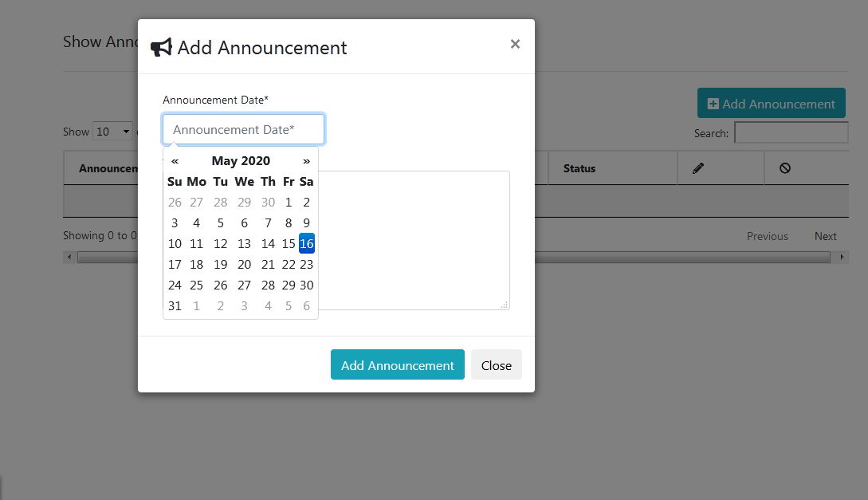
Task: Click the horizontal scrollbar track
Action: 454,257
